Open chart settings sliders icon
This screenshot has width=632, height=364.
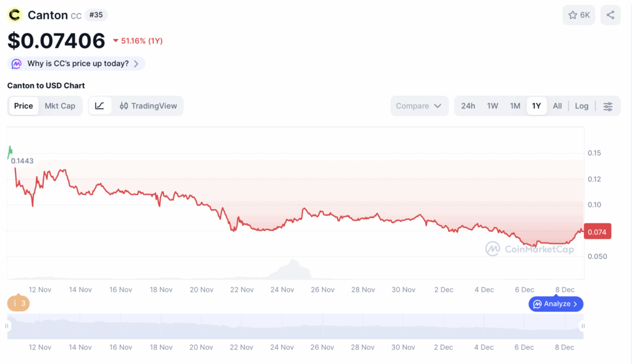[607, 106]
